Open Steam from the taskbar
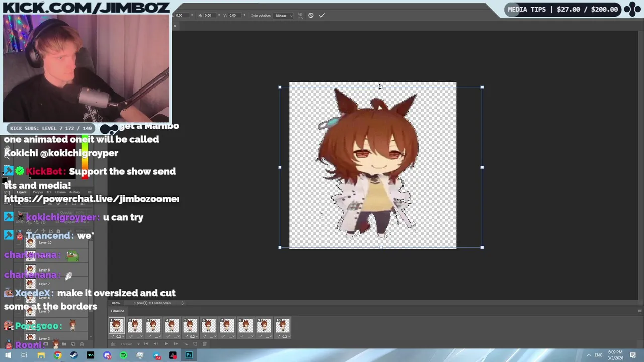The image size is (644, 362). pyautogui.click(x=74, y=355)
